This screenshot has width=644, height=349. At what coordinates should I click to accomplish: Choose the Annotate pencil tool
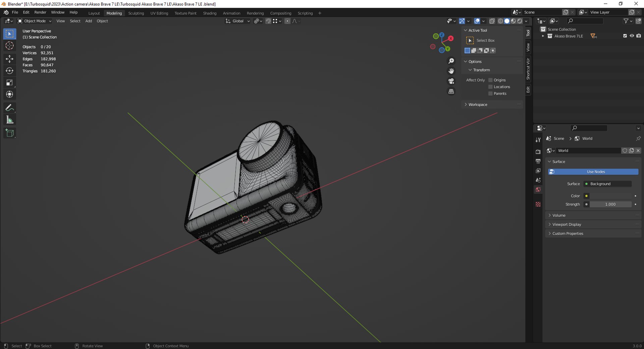[9, 108]
